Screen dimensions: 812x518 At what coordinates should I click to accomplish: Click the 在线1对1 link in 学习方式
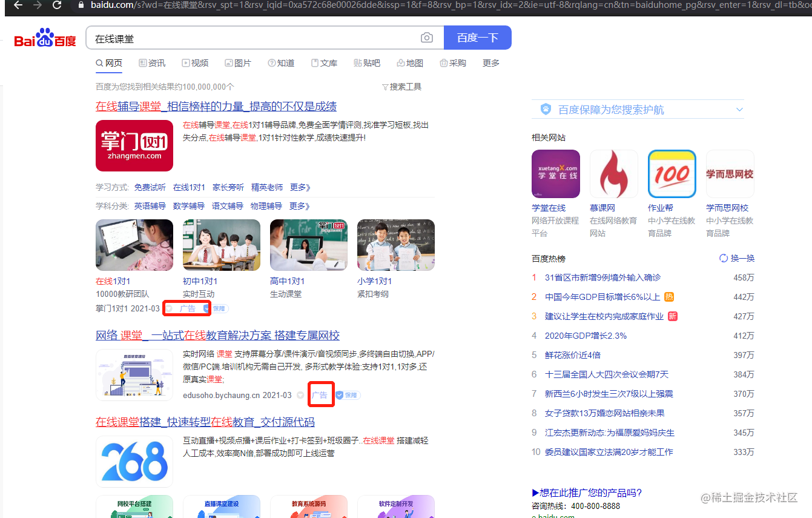point(189,187)
